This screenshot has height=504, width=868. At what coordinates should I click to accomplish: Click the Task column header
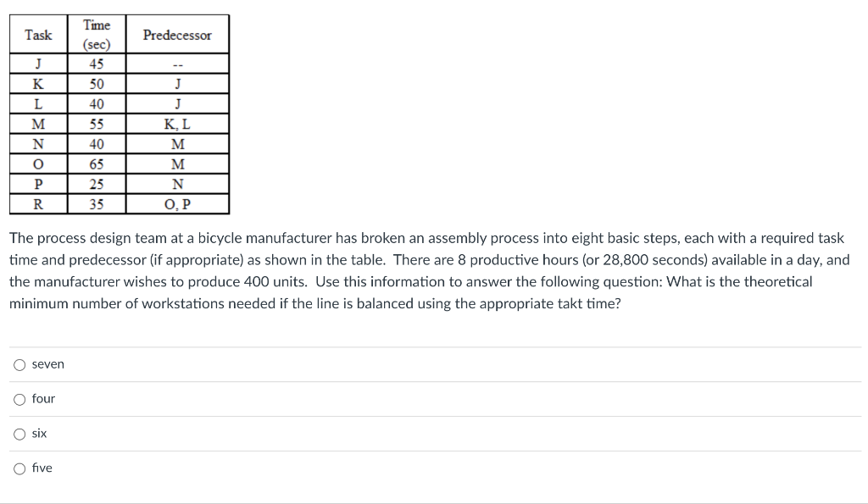click(38, 35)
